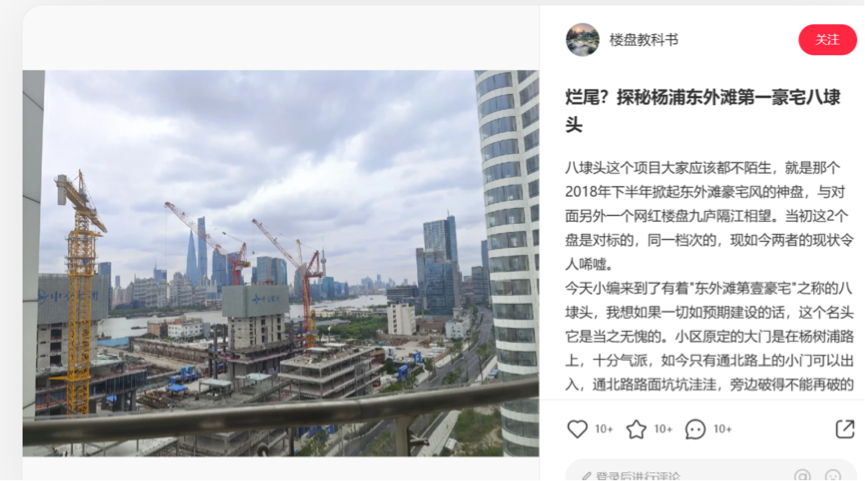Open the 楼盘教科书 username link
The image size is (865, 481).
tap(644, 40)
